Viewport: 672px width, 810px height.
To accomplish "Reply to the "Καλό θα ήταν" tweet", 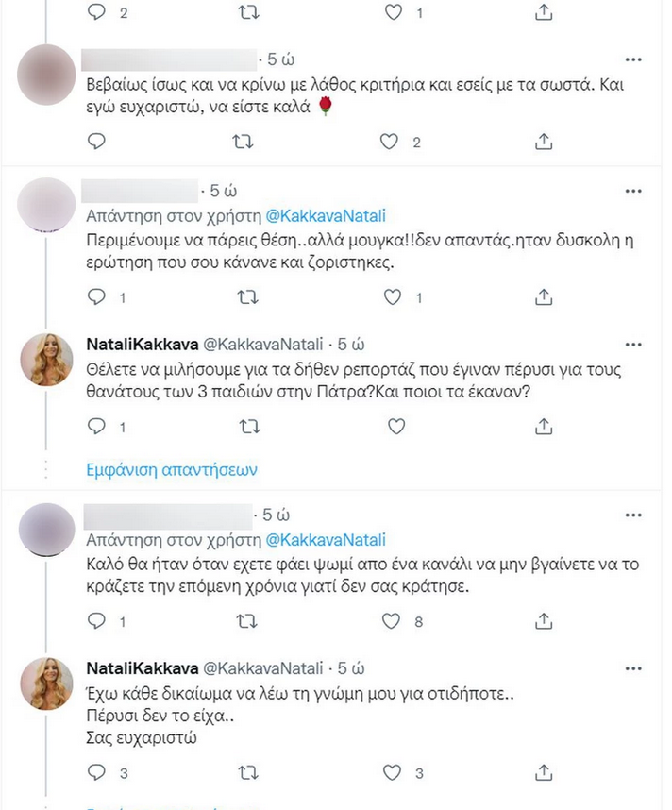I will tap(96, 621).
